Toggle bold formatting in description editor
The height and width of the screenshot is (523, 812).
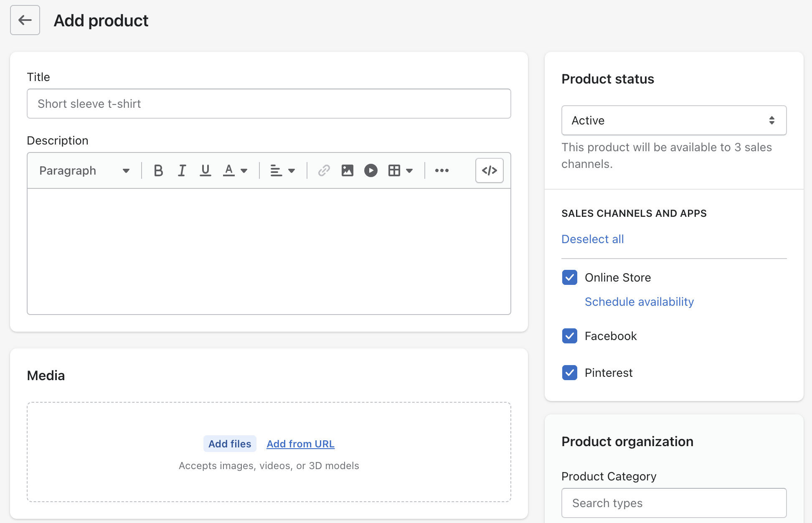point(158,170)
